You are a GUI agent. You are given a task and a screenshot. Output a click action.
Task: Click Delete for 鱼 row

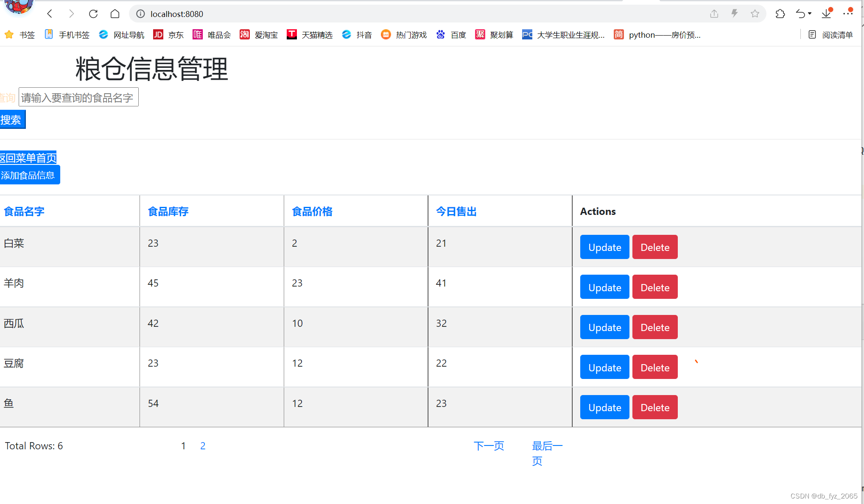tap(655, 407)
